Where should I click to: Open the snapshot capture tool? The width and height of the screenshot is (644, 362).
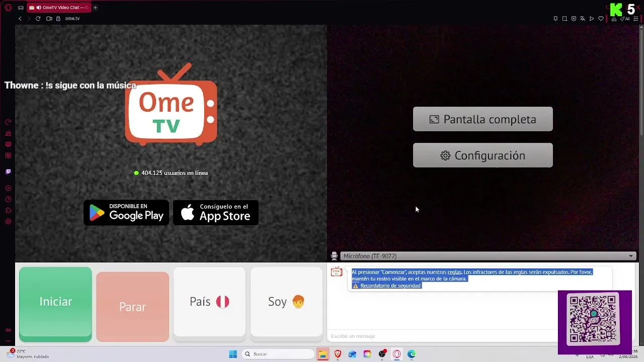tap(565, 19)
